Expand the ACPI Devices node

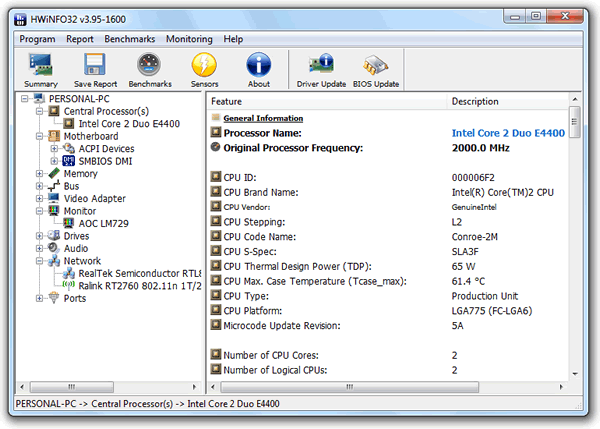pyautogui.click(x=54, y=148)
